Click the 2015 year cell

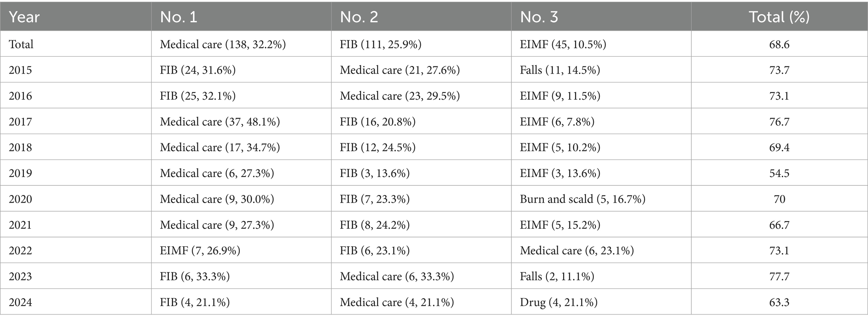20,70
